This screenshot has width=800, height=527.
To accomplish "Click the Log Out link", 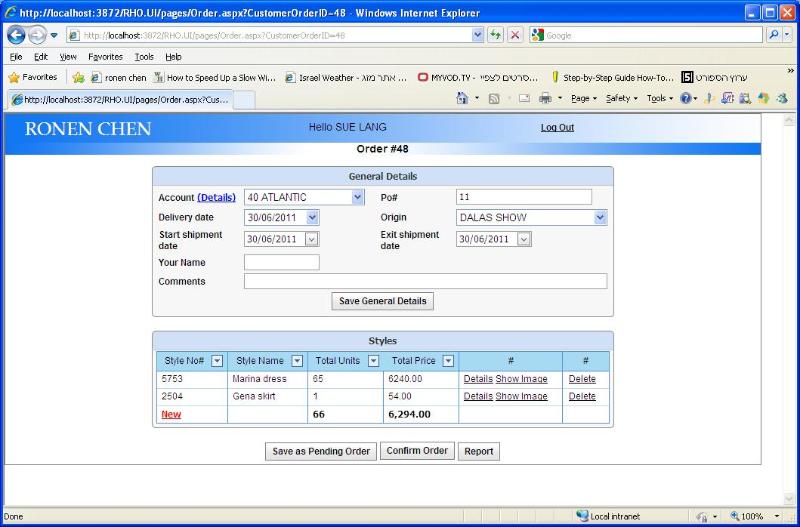I will (557, 128).
